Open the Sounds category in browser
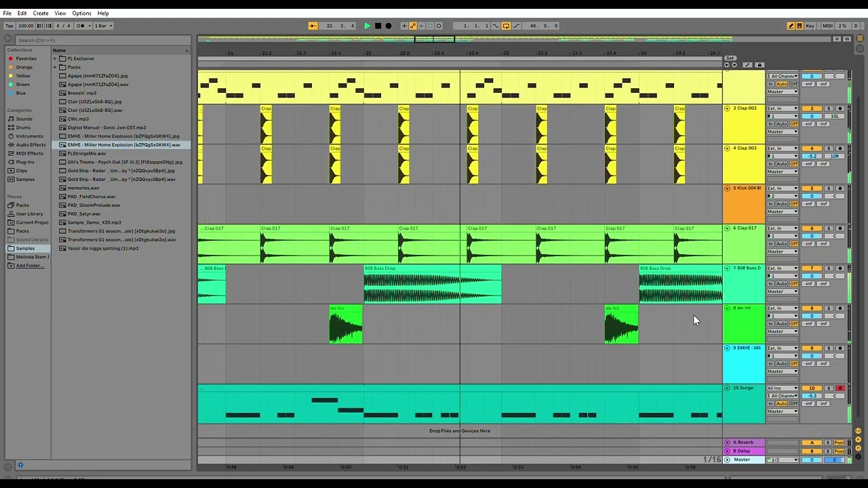This screenshot has width=868, height=488. point(24,119)
